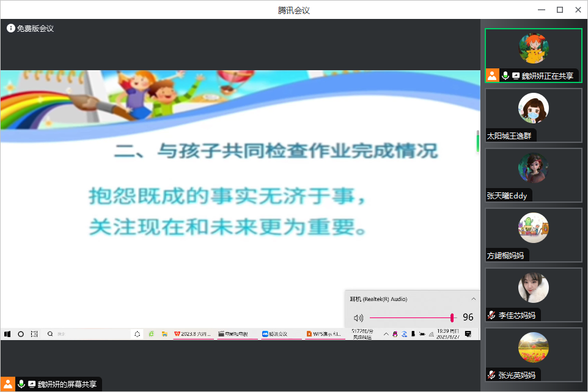The height and width of the screenshot is (392, 588).
Task: Click the 耳机 (Realtek(R) Audio) device label
Action: [x=378, y=299]
